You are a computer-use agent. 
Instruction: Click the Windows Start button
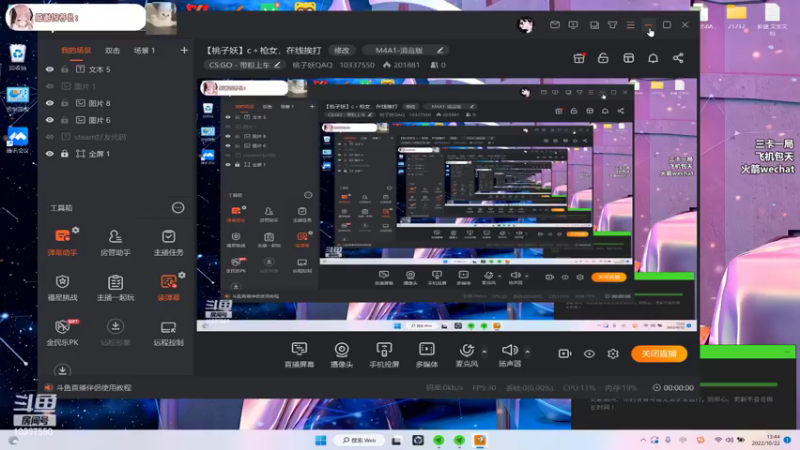click(x=320, y=440)
